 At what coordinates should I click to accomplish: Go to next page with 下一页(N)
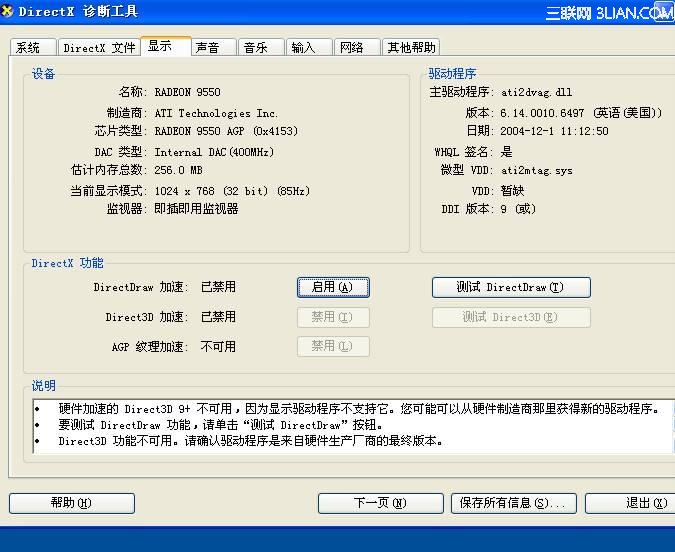(381, 503)
